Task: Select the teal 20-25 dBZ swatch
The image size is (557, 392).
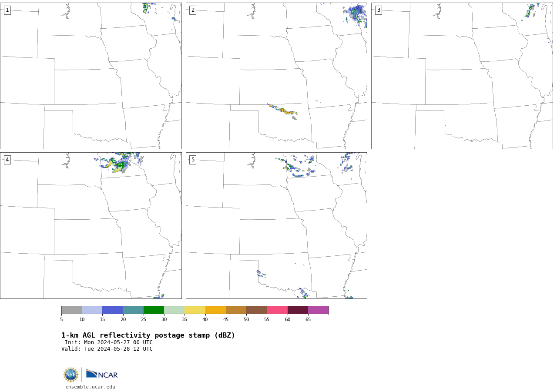Action: pyautogui.click(x=133, y=310)
